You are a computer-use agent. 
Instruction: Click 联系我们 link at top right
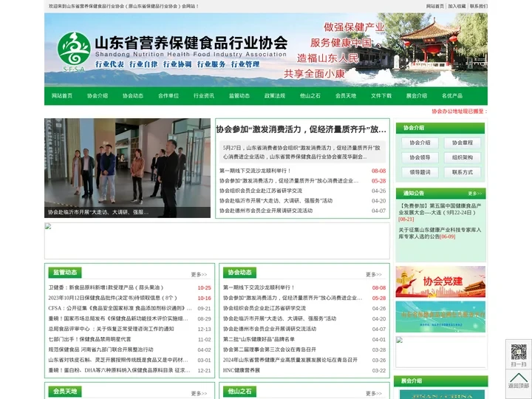point(478,6)
